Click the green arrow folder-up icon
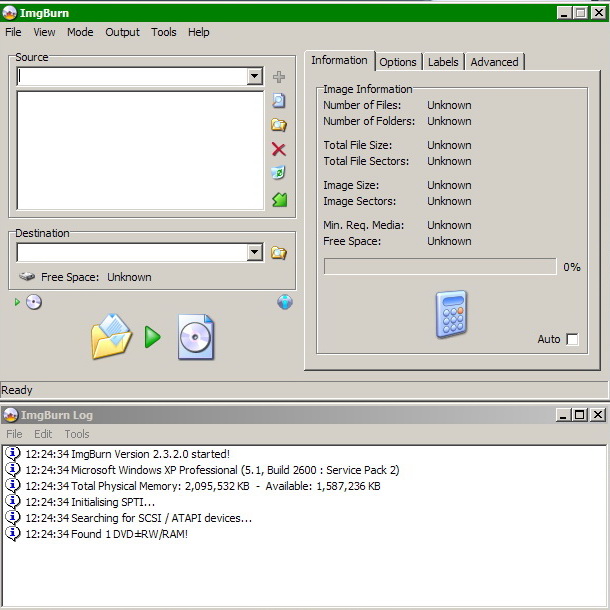 [280, 200]
